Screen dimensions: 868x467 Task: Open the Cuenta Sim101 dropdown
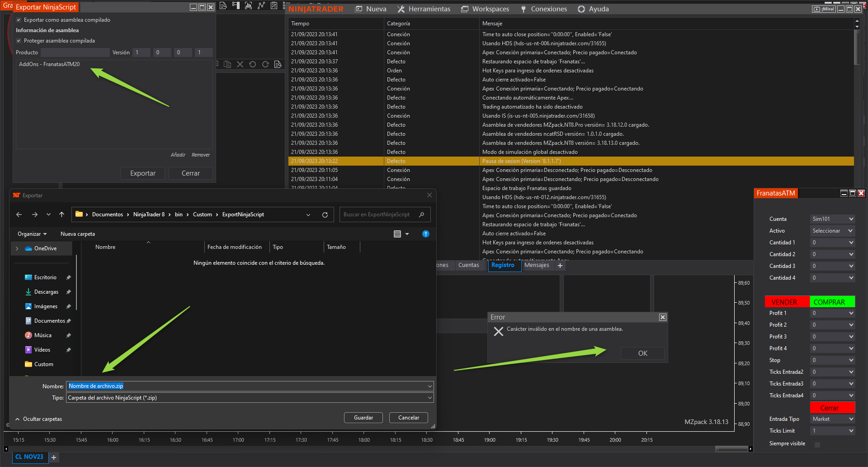click(x=832, y=219)
